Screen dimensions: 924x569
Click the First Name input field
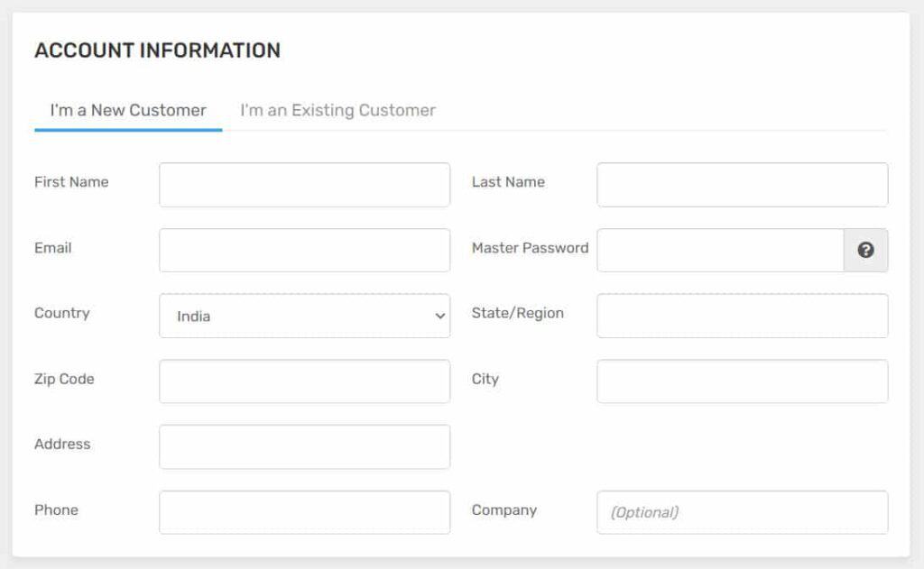pos(304,184)
